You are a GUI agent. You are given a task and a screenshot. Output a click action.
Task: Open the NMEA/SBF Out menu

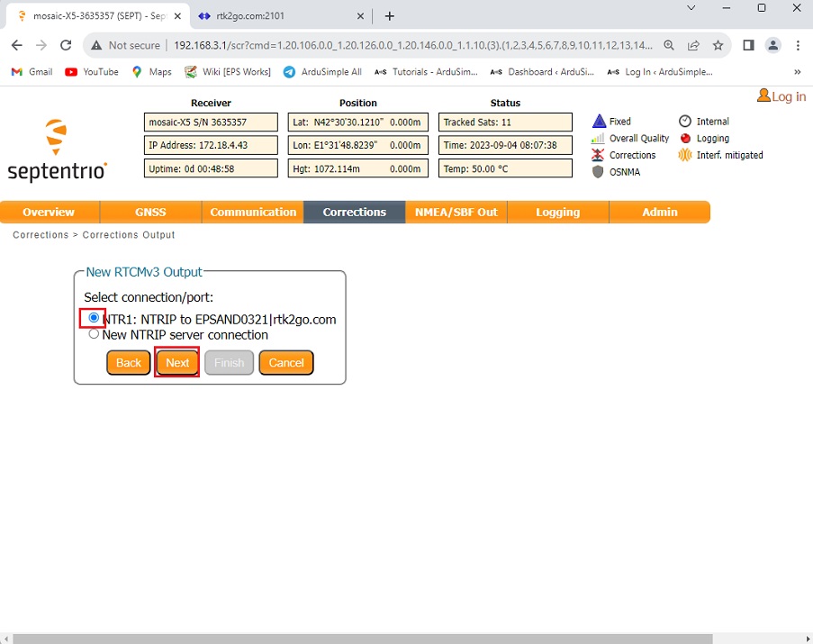(456, 213)
